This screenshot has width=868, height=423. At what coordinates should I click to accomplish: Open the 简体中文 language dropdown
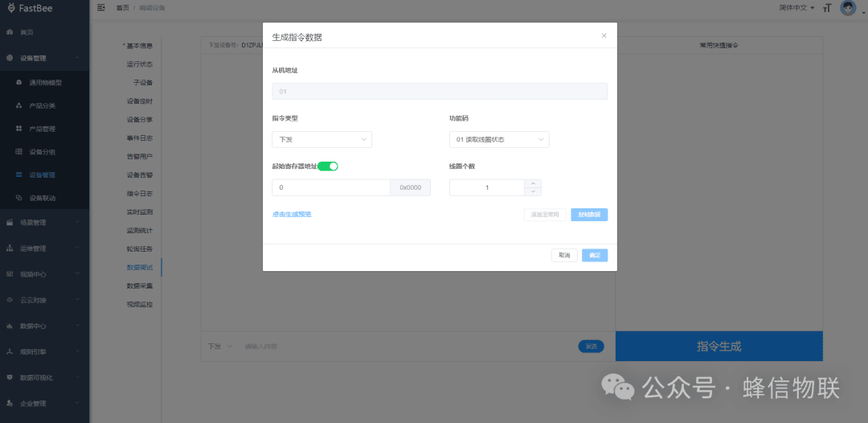pos(796,8)
